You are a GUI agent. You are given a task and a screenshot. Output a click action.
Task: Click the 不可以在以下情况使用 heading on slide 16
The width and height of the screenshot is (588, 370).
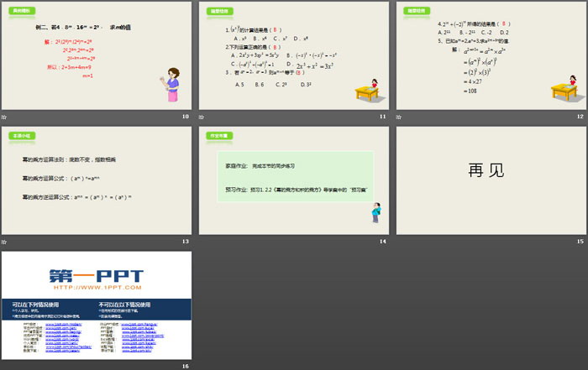pos(124,305)
